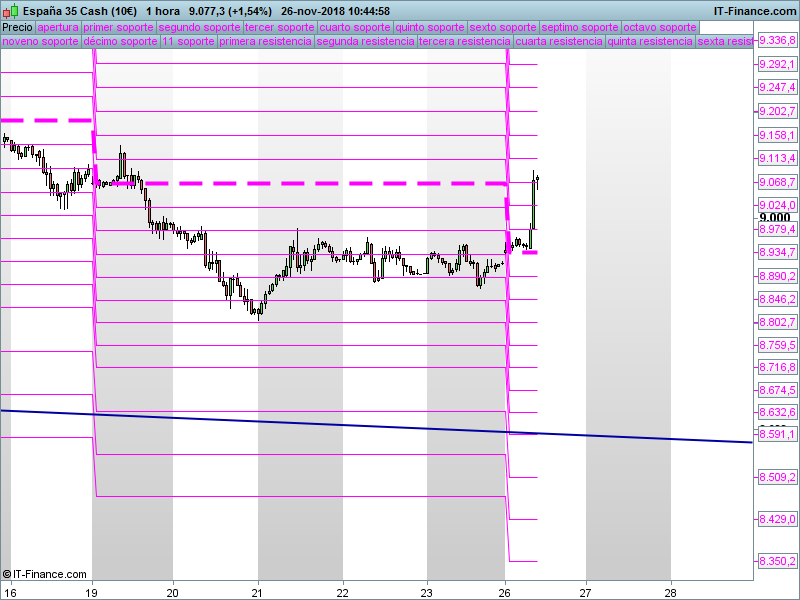Click the quinto soporte label
The height and width of the screenshot is (600, 800).
pyautogui.click(x=430, y=27)
